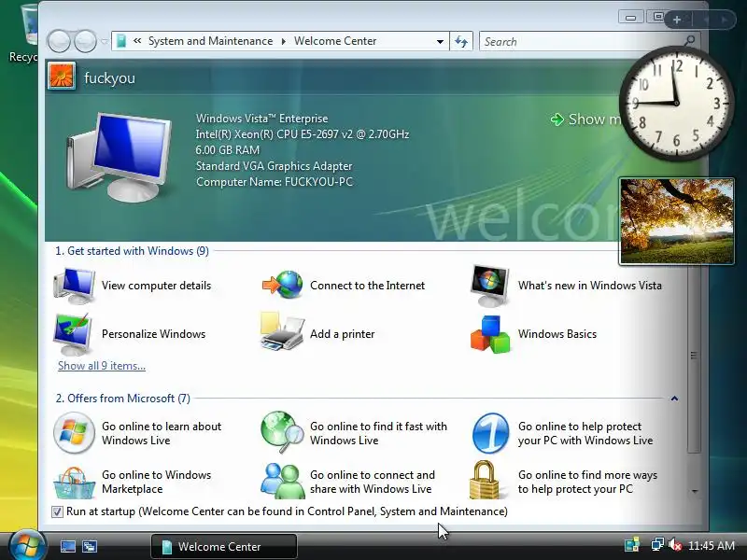
Task: Click the Offers from Microsoft heading
Action: pyautogui.click(x=123, y=399)
